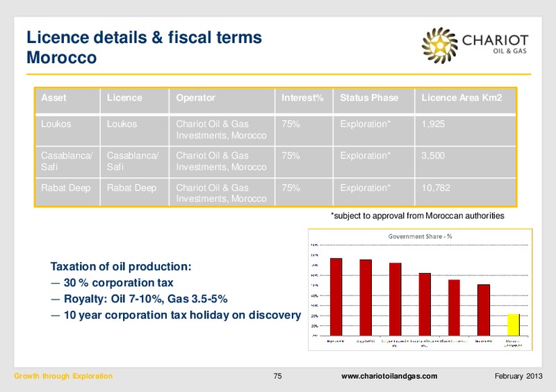The height and width of the screenshot is (392, 556).
Task: Select the 'Loukos' cell in the Asset column
Action: (67, 130)
